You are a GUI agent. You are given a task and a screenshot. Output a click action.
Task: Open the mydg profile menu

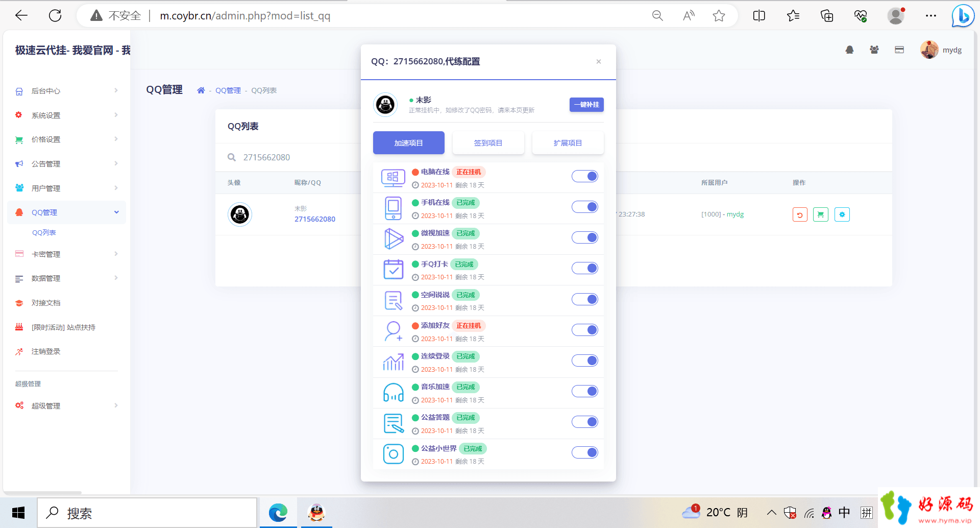click(941, 50)
